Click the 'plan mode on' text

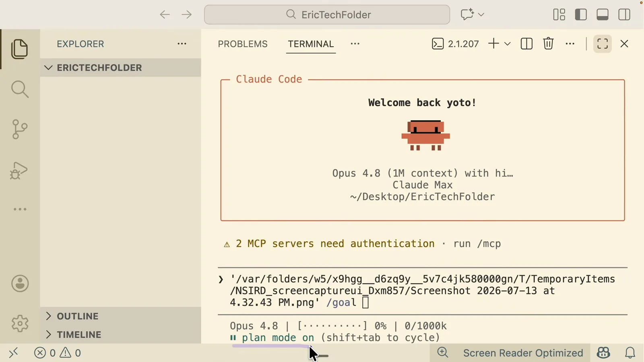point(278,337)
